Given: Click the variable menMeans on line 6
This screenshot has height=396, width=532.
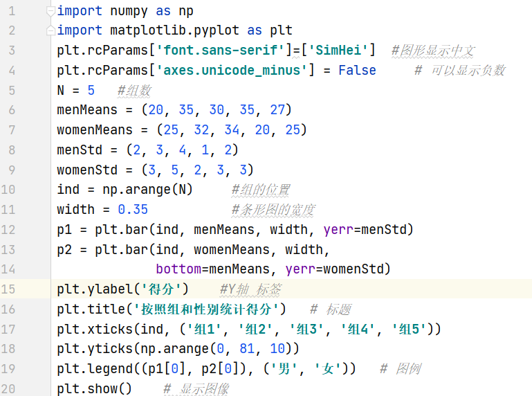Looking at the screenshot, I should pos(87,110).
